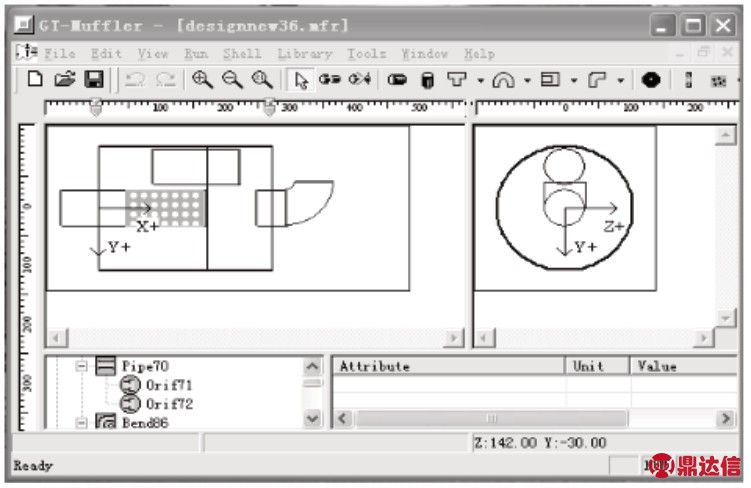Click the ruler marker near 300
The image size is (751, 488).
[x=269, y=107]
